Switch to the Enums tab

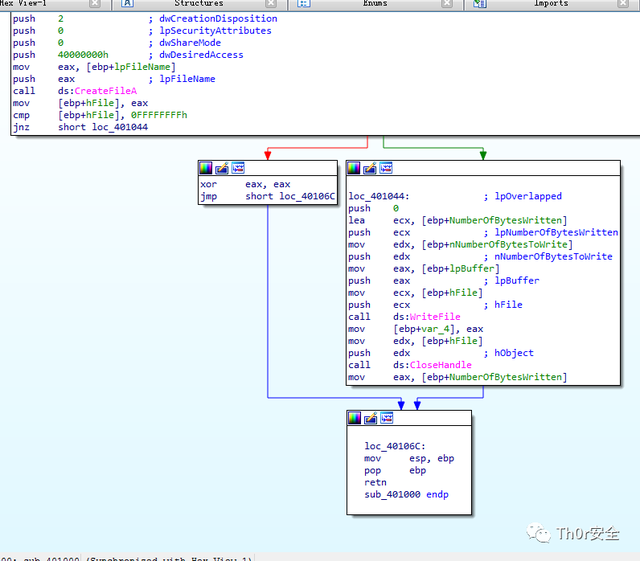coord(375,3)
